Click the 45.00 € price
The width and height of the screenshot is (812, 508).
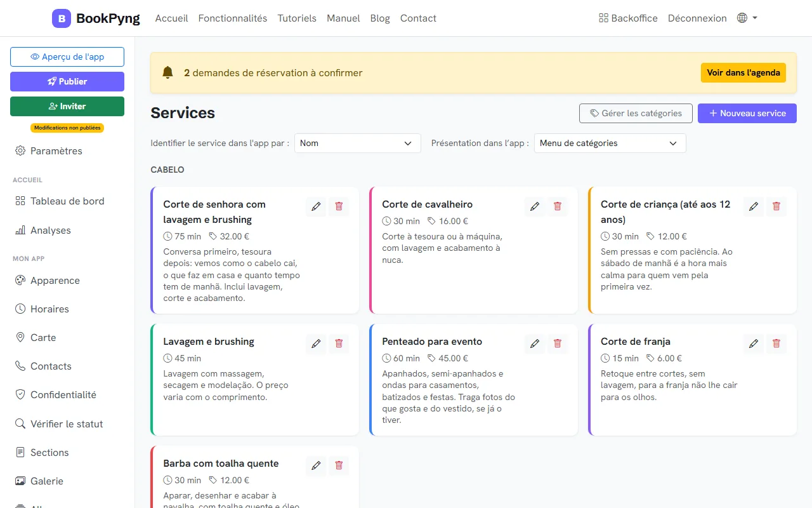tap(448, 358)
